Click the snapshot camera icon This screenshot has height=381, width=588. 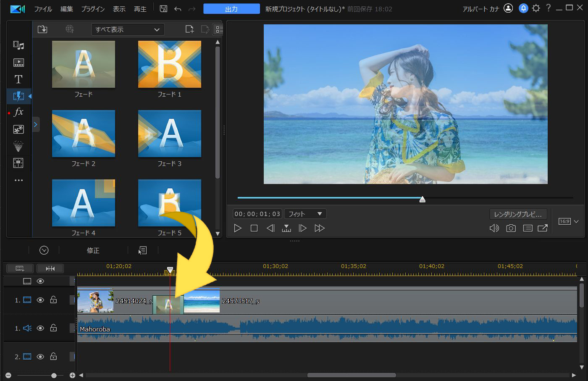[x=511, y=228]
